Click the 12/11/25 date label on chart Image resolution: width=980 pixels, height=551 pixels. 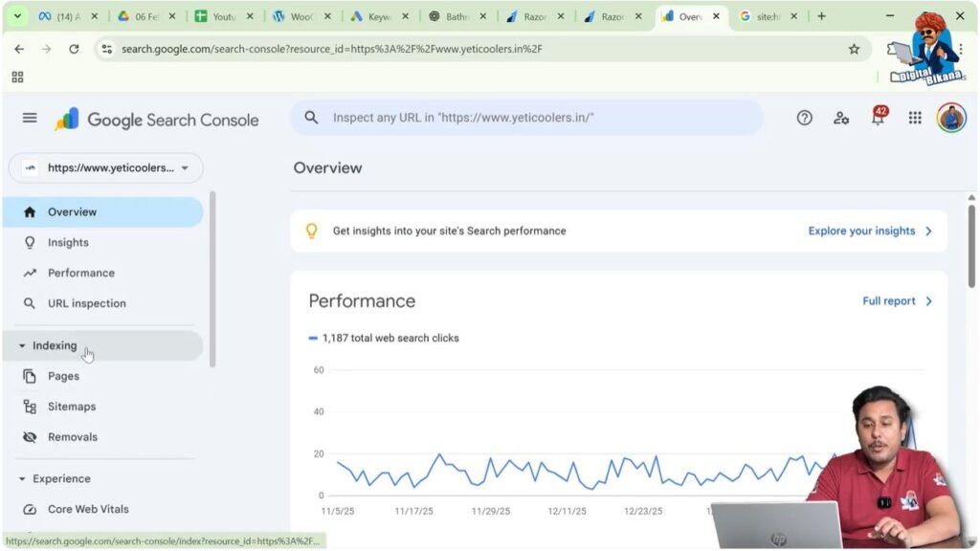point(567,511)
